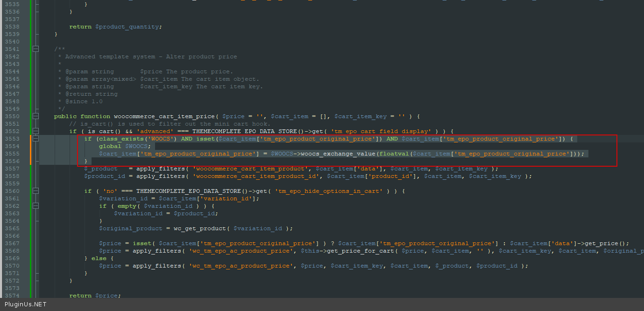Click the orange change marker beside line 3554
The image size is (644, 311).
click(31, 146)
